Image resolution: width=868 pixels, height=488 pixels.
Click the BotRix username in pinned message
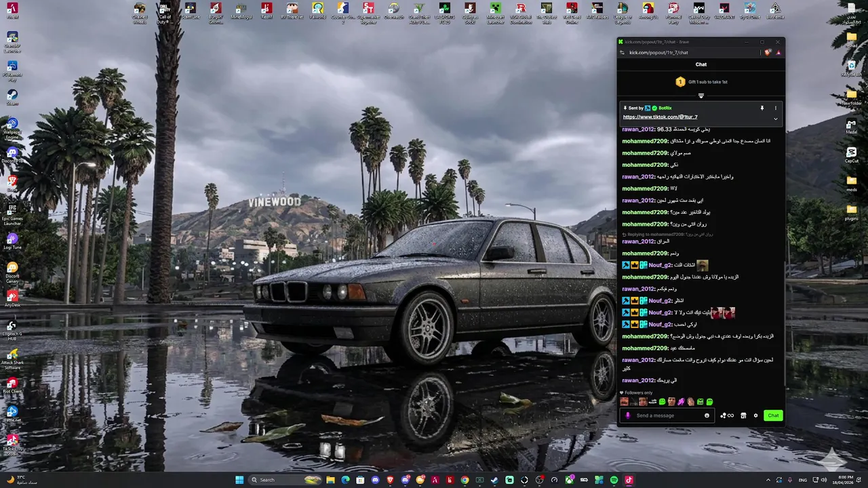(x=665, y=108)
